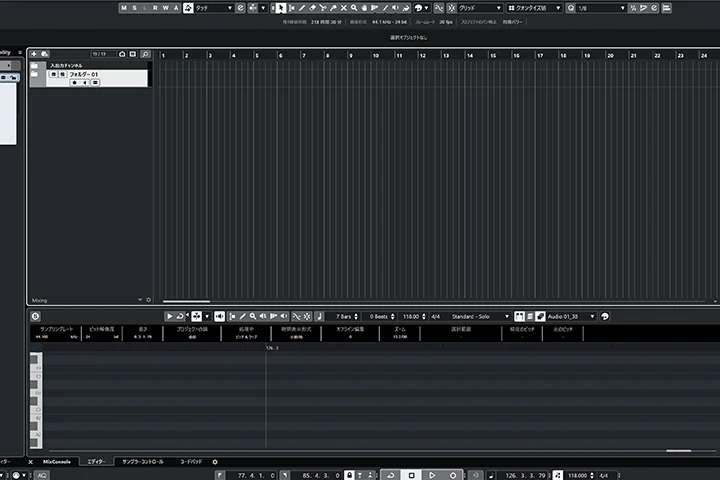The image size is (720, 480).
Task: Open automation mode dropdown
Action: 214,8
